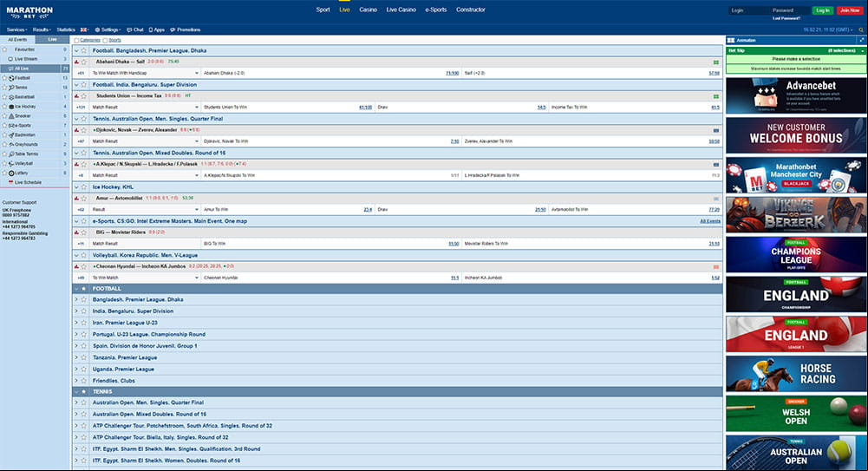Click the Live Stream icon in the sidebar
Viewport: 868px width, 471px height.
pyautogui.click(x=10, y=59)
